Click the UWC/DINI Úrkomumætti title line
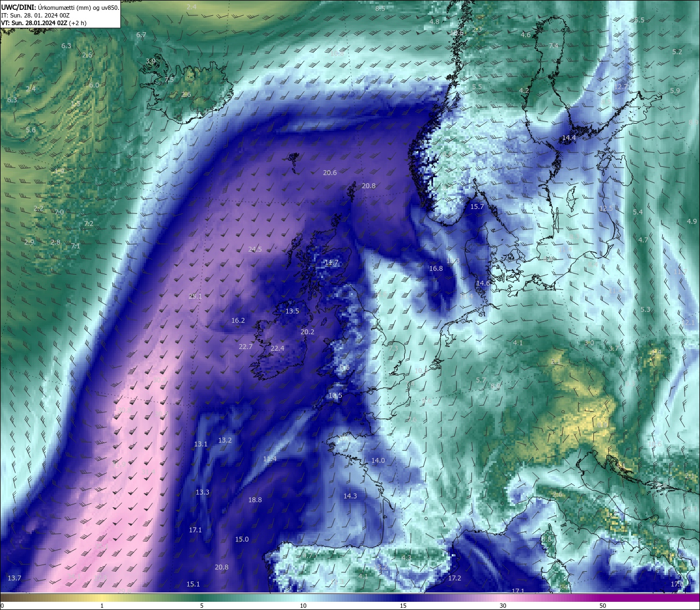The width and height of the screenshot is (700, 610). 60,7
